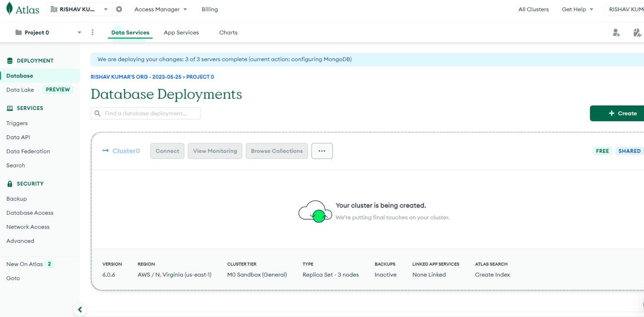Open Data API in the sidebar
This screenshot has height=317, width=644.
click(x=18, y=137)
